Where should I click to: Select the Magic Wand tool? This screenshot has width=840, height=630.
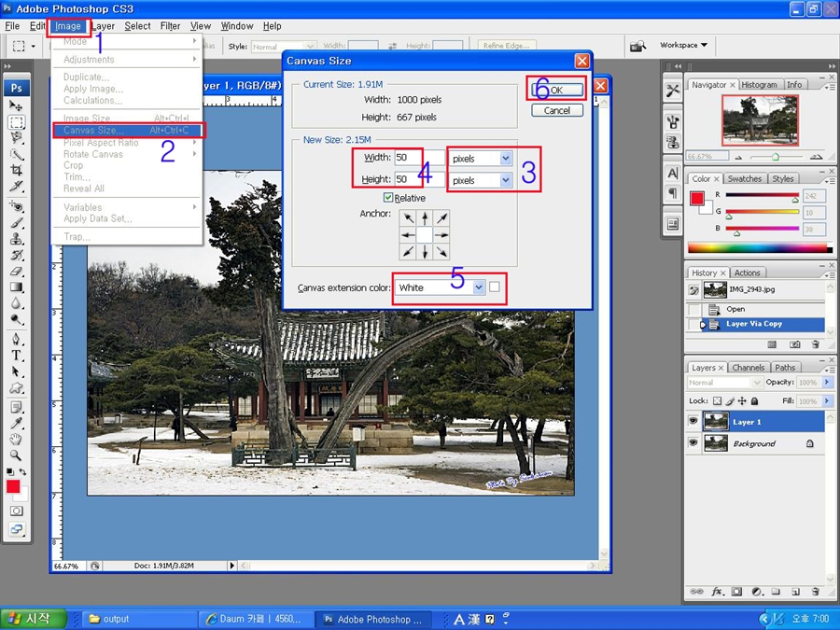coord(16,155)
